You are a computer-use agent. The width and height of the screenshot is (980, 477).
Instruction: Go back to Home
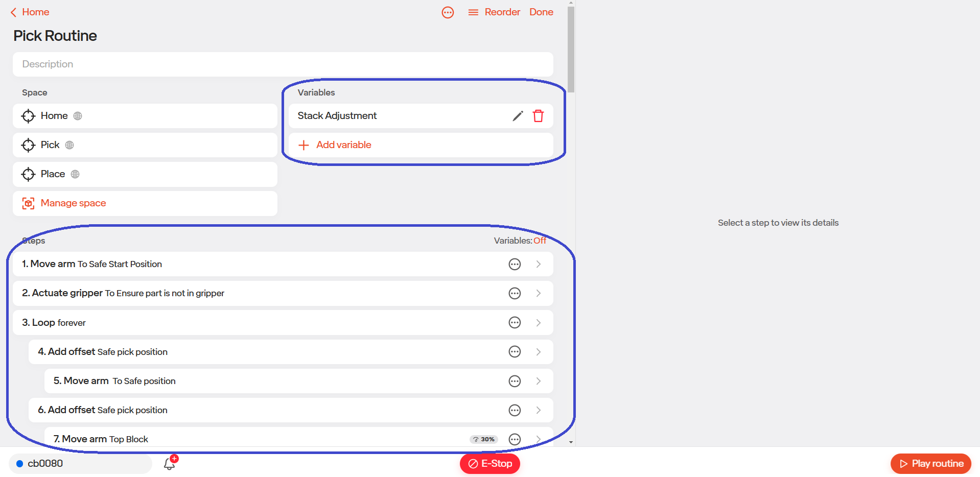click(30, 12)
